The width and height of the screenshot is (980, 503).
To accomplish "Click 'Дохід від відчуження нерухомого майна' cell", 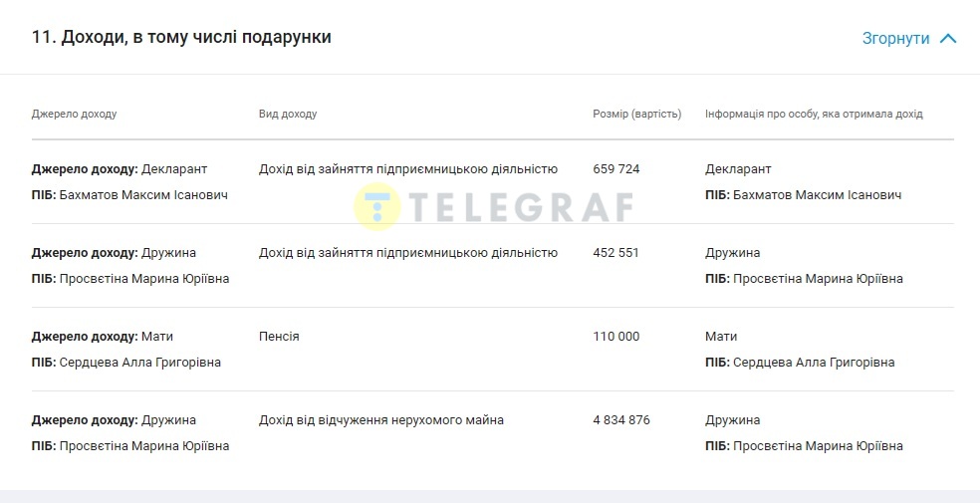I will click(x=381, y=420).
